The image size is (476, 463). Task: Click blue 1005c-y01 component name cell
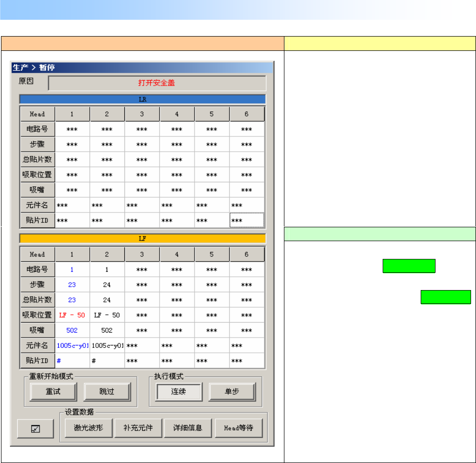pyautogui.click(x=73, y=345)
